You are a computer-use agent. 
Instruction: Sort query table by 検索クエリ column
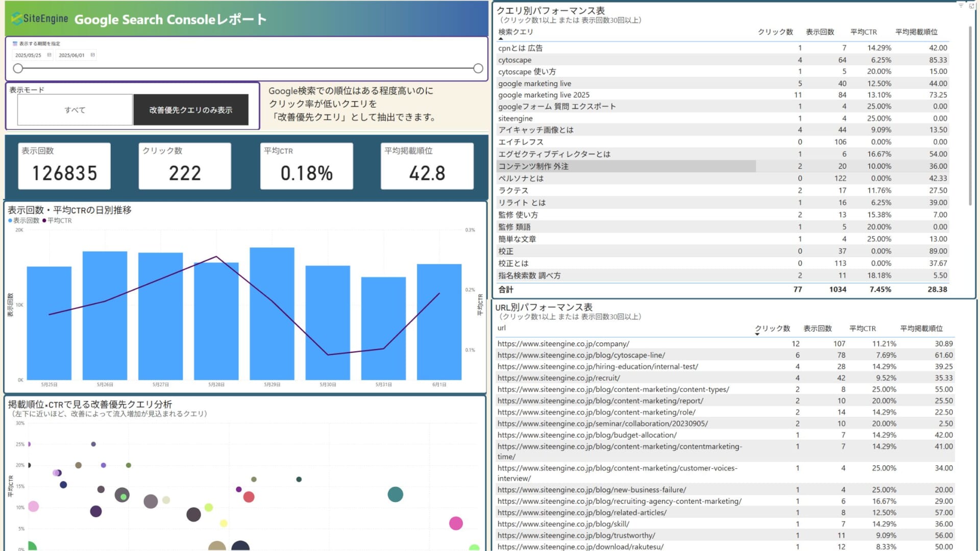(x=516, y=32)
